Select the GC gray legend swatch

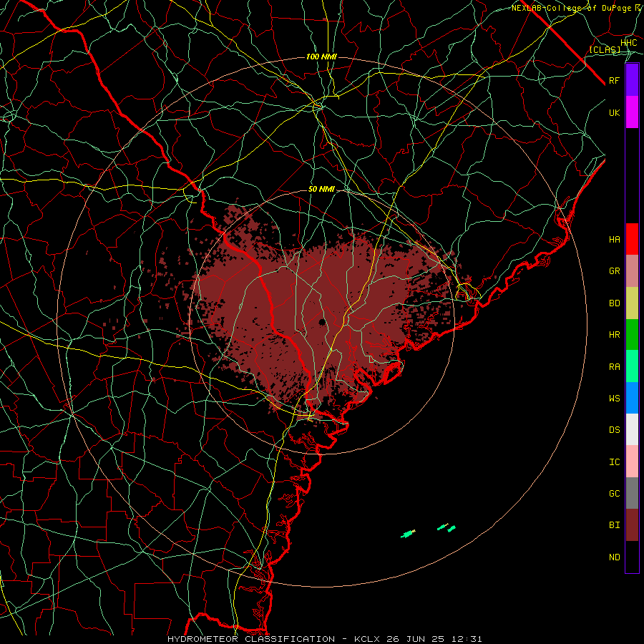point(632,493)
